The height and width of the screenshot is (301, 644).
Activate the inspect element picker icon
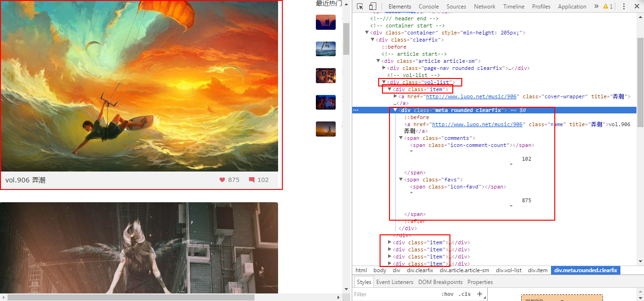click(360, 7)
